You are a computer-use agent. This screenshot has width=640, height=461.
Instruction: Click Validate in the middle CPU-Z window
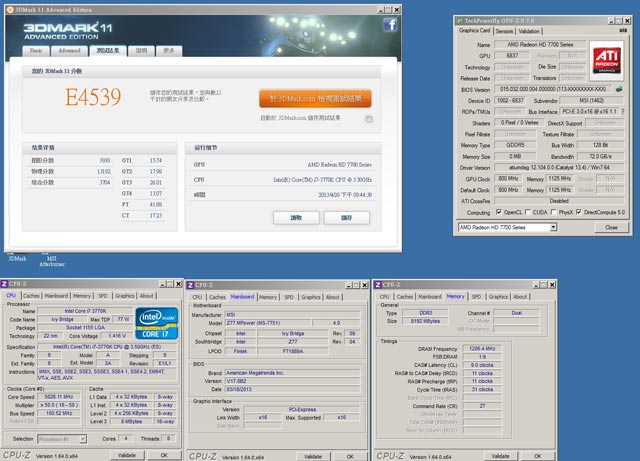(x=313, y=456)
